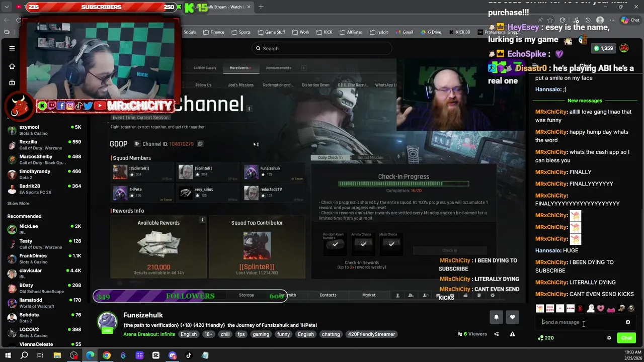This screenshot has height=362, width=644.
Task: Toggle stream notifications bell button
Action: point(496,317)
